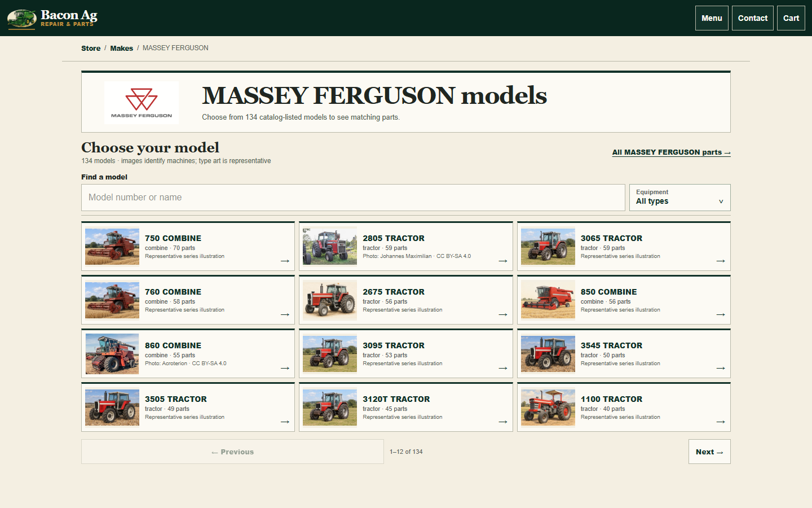Viewport: 812px width, 508px height.
Task: Click the arrow on the 3095 TRACTOR card
Action: [503, 368]
